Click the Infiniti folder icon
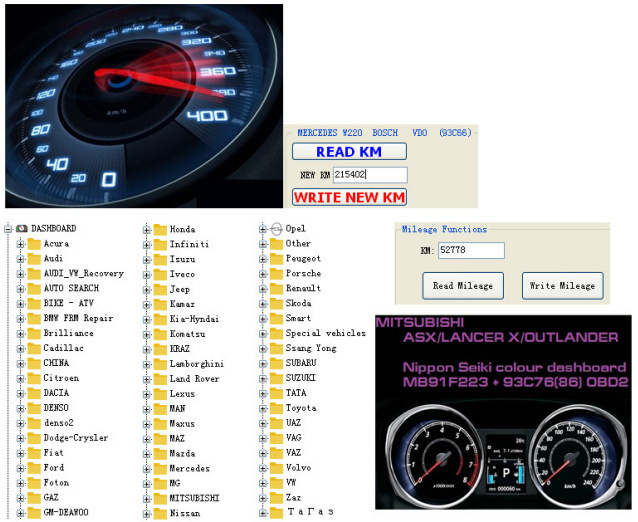 pyautogui.click(x=160, y=245)
